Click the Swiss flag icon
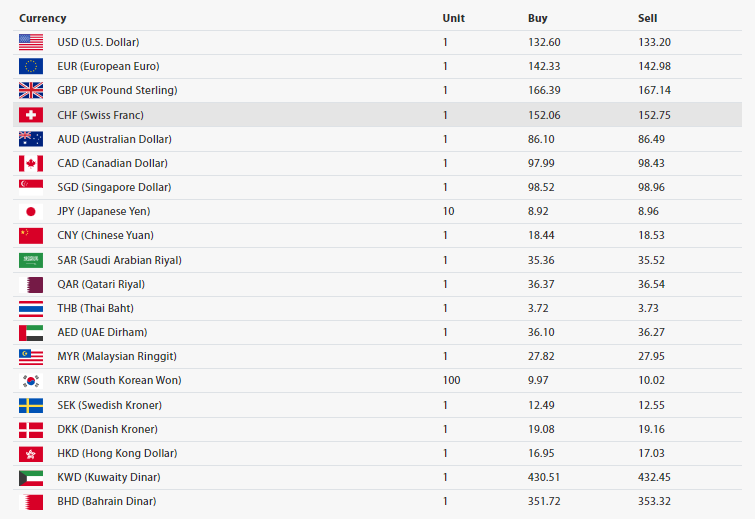 pos(31,115)
